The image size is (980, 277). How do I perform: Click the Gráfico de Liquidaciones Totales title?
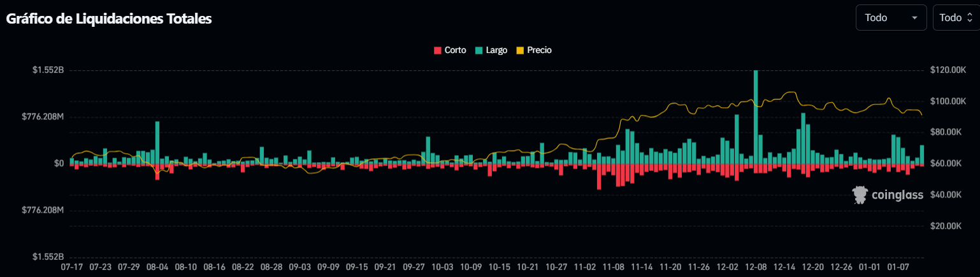coord(109,19)
